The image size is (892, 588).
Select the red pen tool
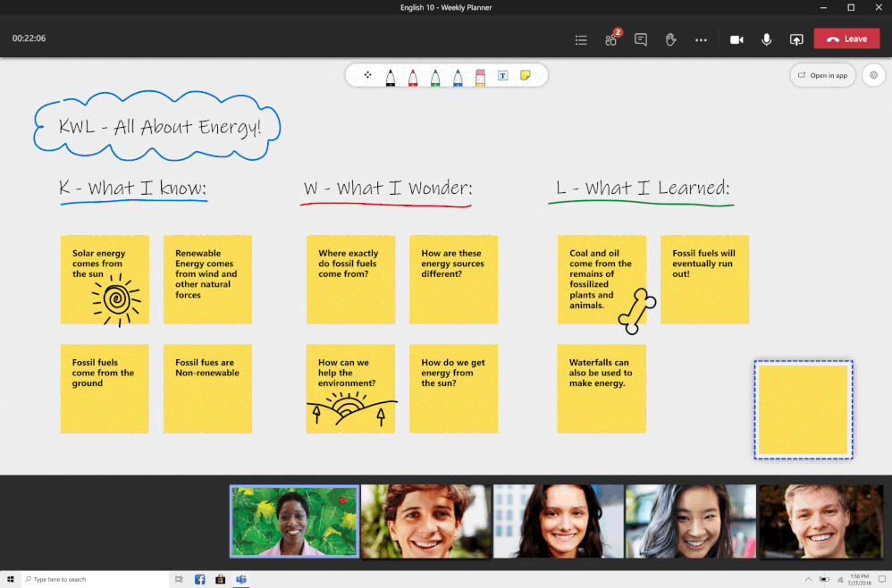click(413, 76)
